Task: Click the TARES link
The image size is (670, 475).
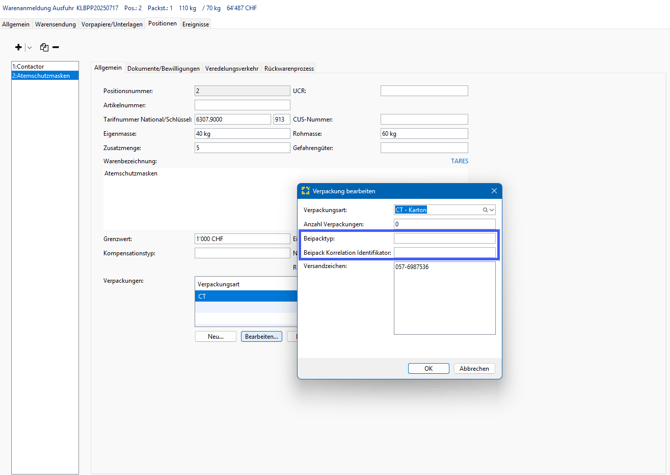Action: pyautogui.click(x=459, y=161)
